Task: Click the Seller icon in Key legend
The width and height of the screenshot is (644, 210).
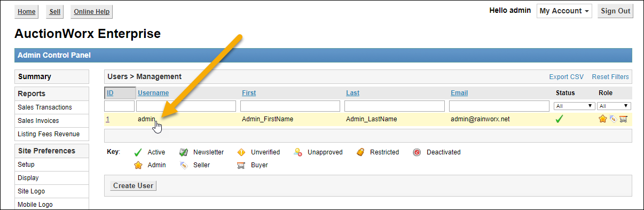Action: tap(183, 165)
